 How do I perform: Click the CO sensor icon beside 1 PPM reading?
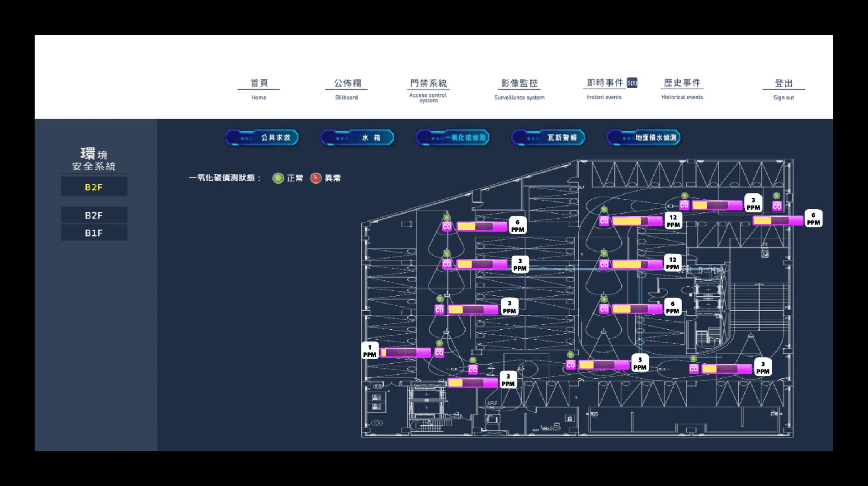pos(439,353)
